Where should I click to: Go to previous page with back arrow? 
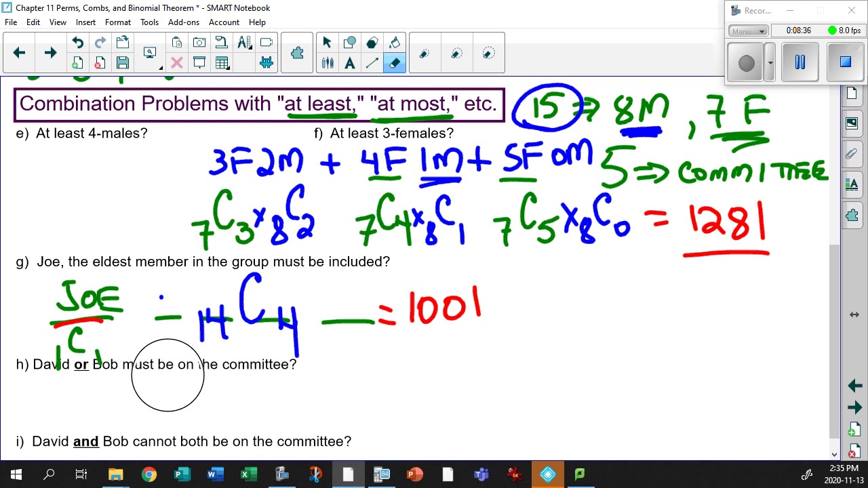click(19, 53)
